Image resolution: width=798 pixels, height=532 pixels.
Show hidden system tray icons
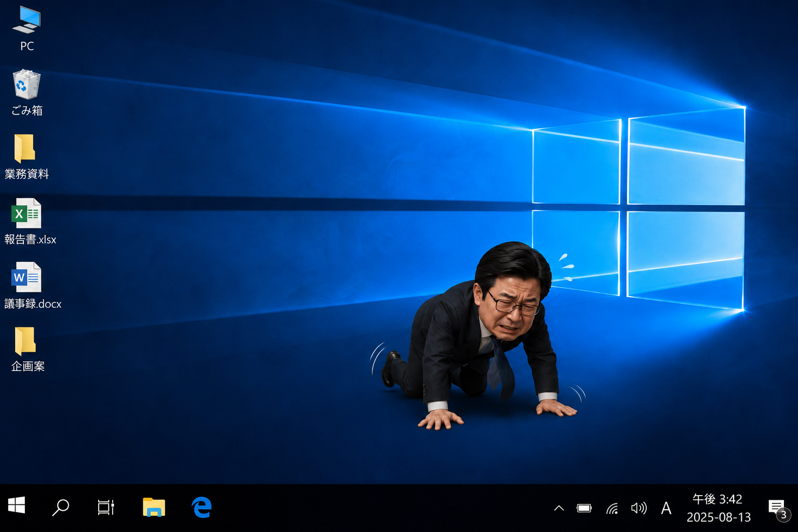pyautogui.click(x=559, y=508)
